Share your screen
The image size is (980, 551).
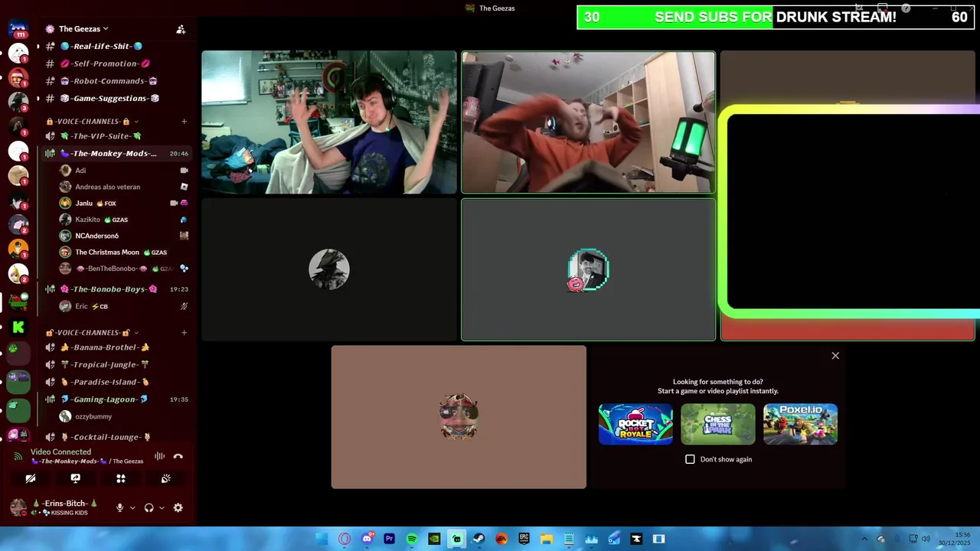click(x=75, y=478)
